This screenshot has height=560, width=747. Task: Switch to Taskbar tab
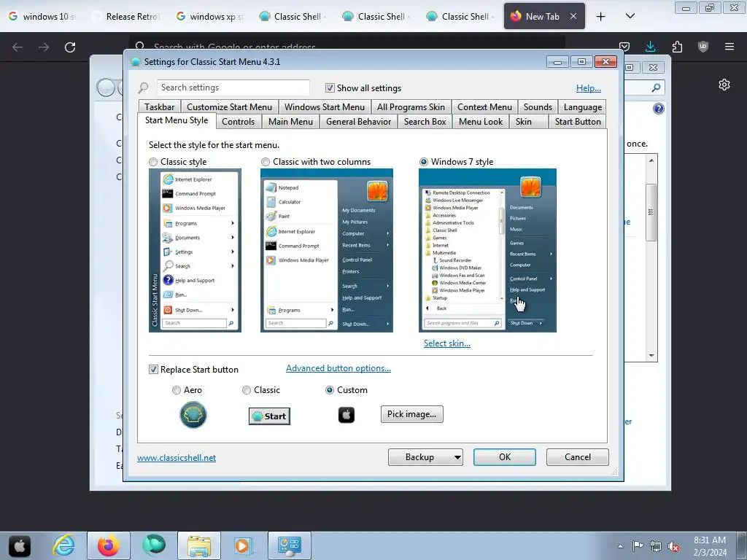coord(160,107)
